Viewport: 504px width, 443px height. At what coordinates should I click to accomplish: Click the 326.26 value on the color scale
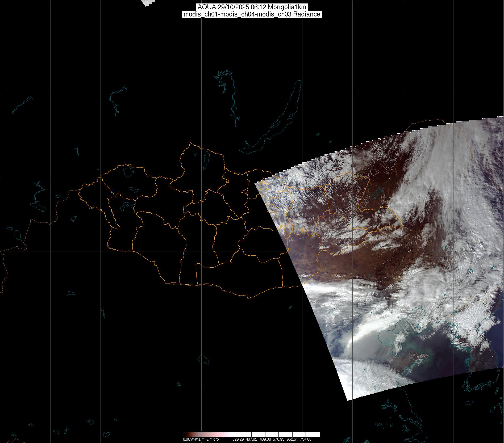[238, 439]
